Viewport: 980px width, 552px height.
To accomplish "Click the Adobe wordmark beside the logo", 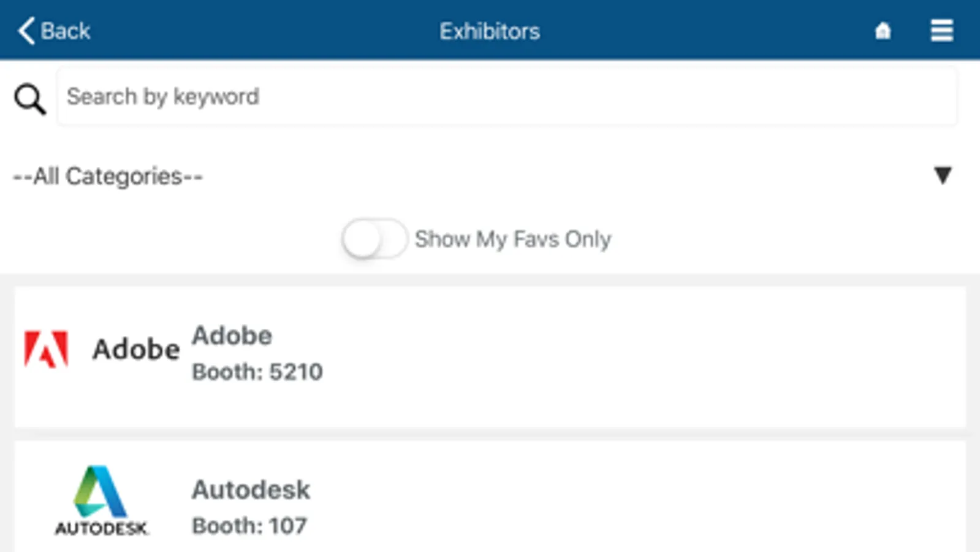I will pos(135,350).
